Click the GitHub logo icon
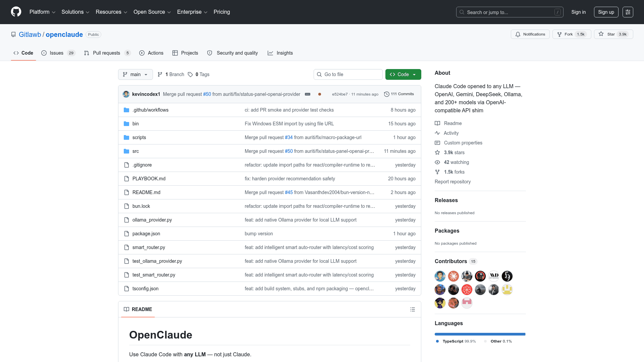Viewport: 644px width, 362px height. (x=16, y=12)
